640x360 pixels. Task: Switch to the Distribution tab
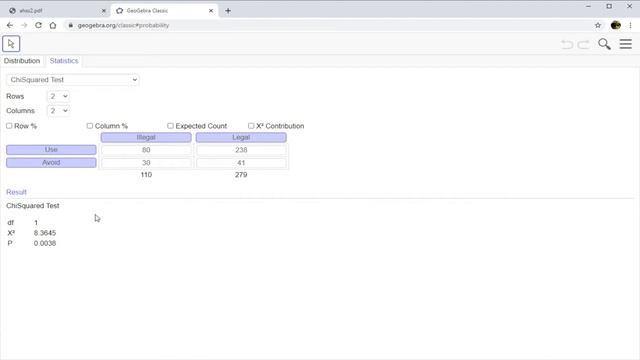[22, 61]
